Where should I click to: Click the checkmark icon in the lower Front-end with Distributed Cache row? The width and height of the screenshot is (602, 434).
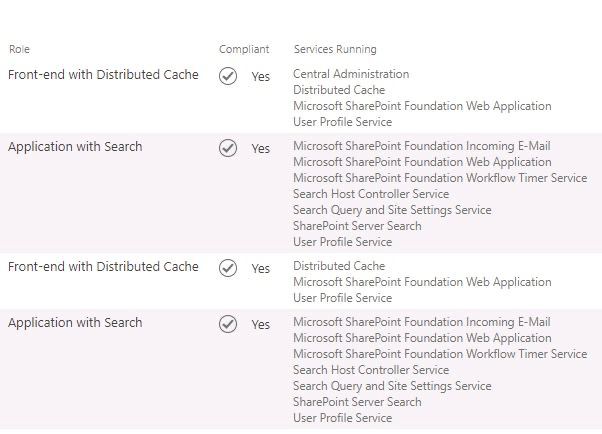click(228, 268)
